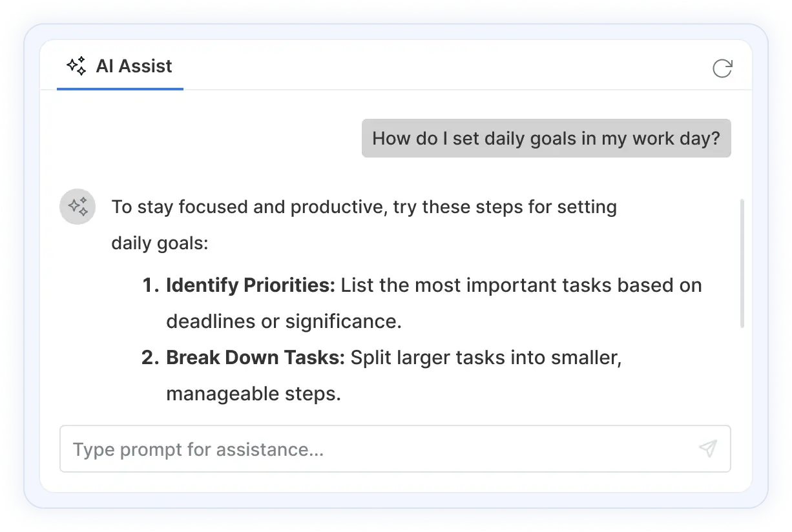
Task: Focus the "Type prompt for assistance" field
Action: [x=375, y=449]
